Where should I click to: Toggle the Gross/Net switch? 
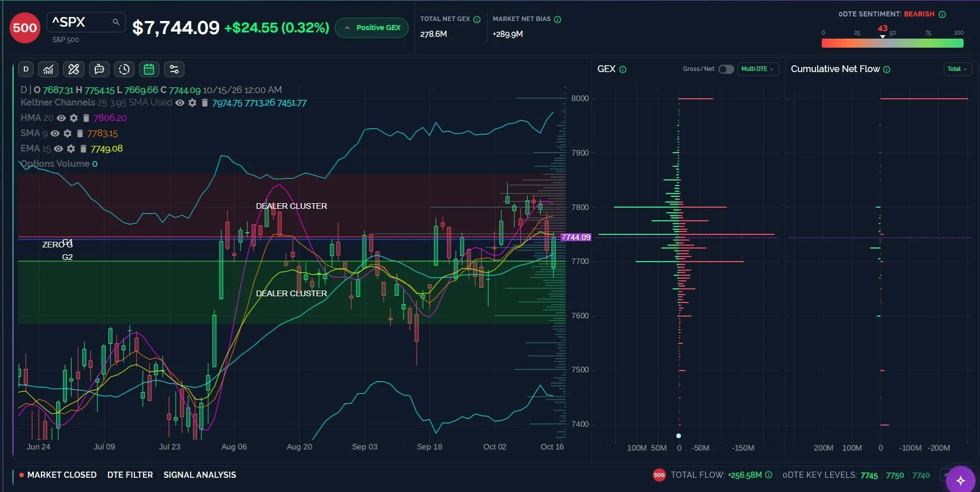(726, 69)
